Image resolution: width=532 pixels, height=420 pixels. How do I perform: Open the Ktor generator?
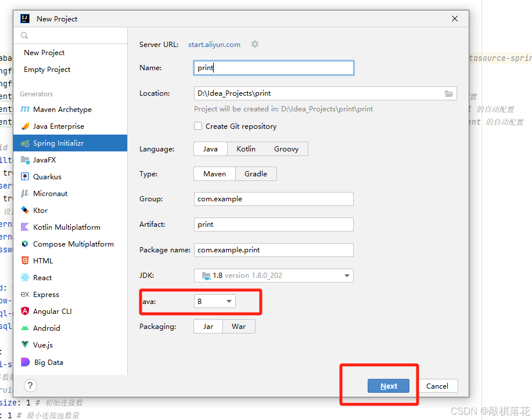click(x=39, y=210)
